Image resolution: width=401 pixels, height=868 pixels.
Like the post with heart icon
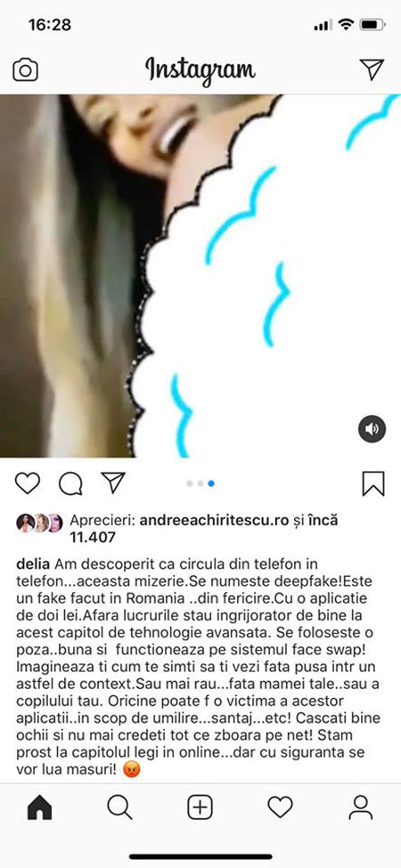click(x=27, y=483)
